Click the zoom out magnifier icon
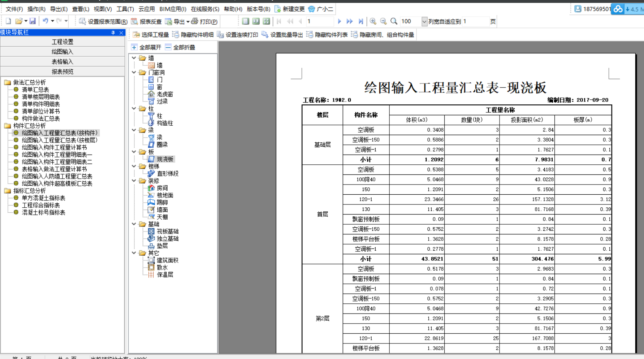Image resolution: width=644 pixels, height=359 pixels. click(x=383, y=21)
